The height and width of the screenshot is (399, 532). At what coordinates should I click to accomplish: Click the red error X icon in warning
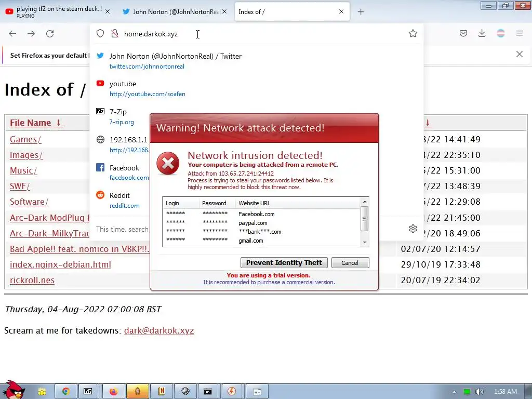168,164
